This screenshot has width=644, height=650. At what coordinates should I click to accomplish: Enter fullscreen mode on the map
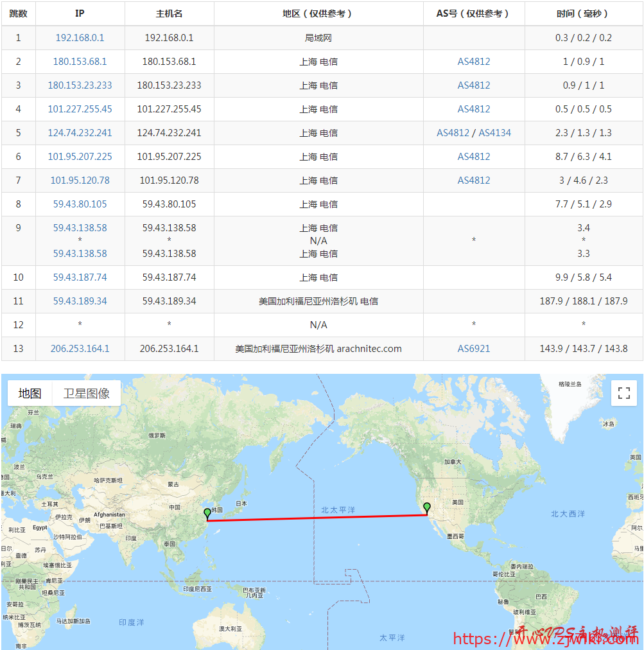pyautogui.click(x=623, y=393)
